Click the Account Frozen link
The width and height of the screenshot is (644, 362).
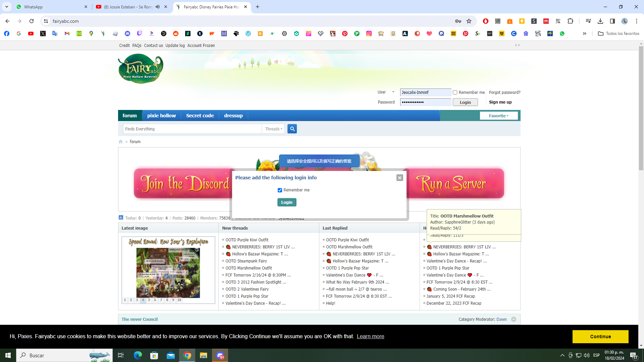click(x=201, y=46)
